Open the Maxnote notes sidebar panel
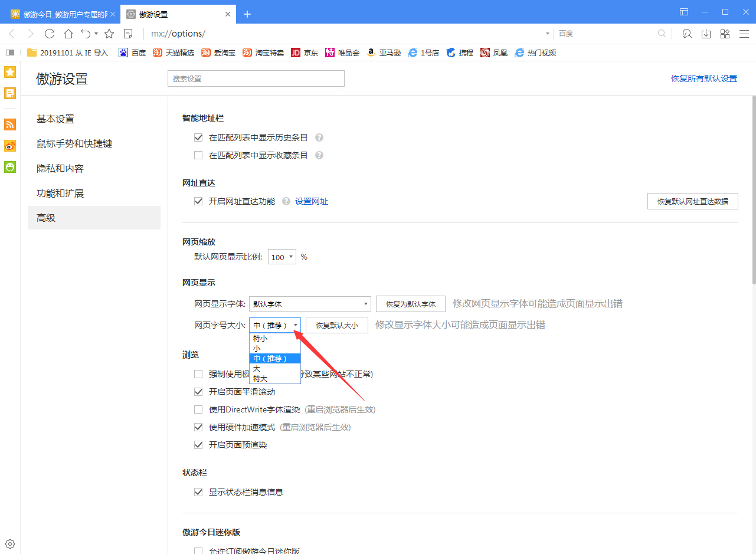 pyautogui.click(x=9, y=93)
